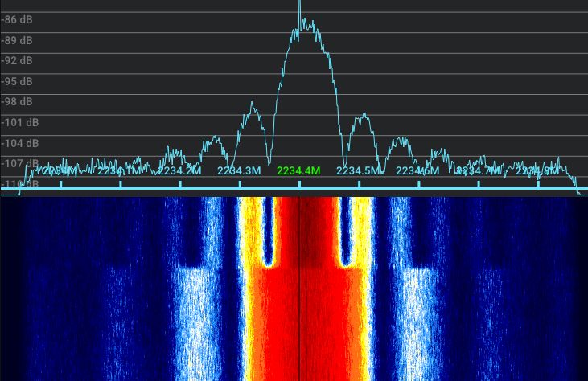The image size is (588, 381).
Task: Click the top of the main spectrum lobe
Action: coord(304,24)
